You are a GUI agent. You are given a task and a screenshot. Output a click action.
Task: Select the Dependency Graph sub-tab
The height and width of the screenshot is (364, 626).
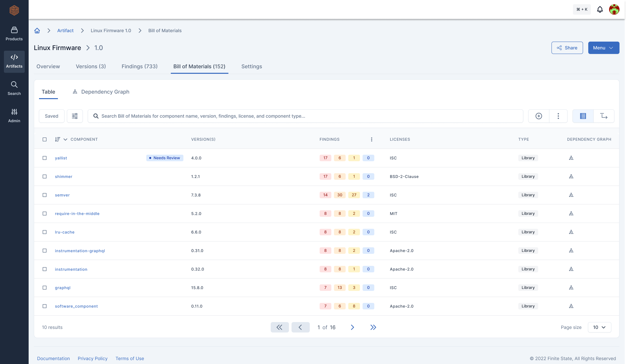point(101,92)
